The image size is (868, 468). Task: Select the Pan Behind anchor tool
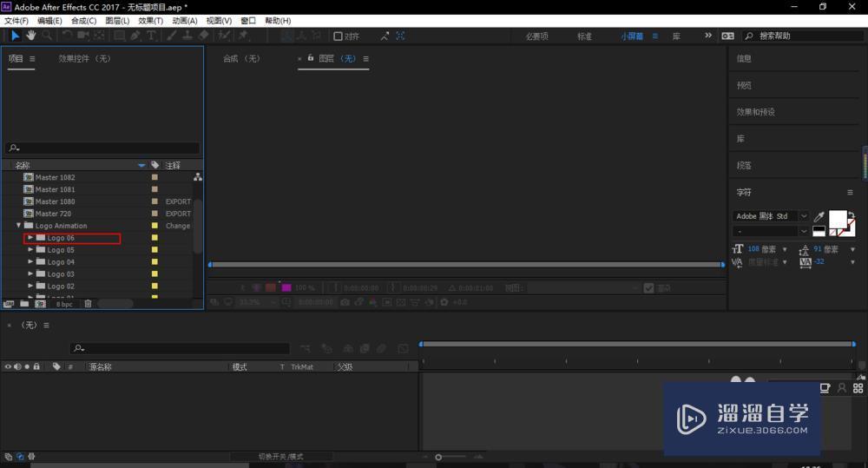tap(99, 36)
